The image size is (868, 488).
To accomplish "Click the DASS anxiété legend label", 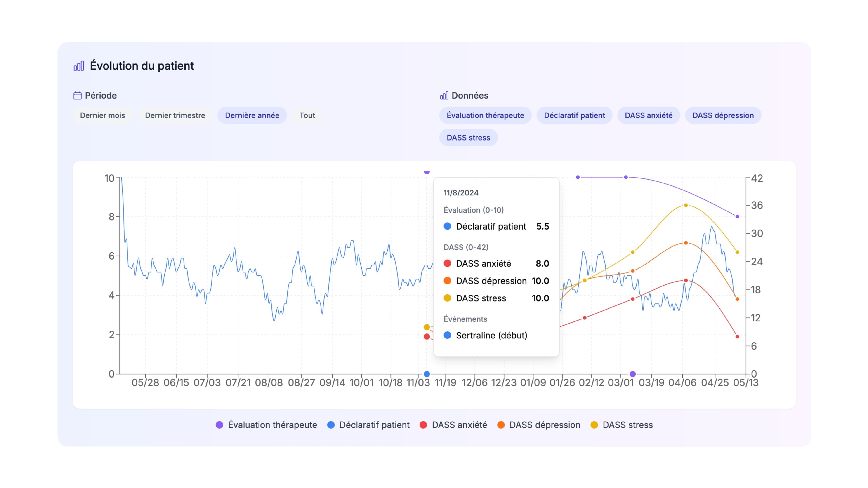I will coord(459,425).
